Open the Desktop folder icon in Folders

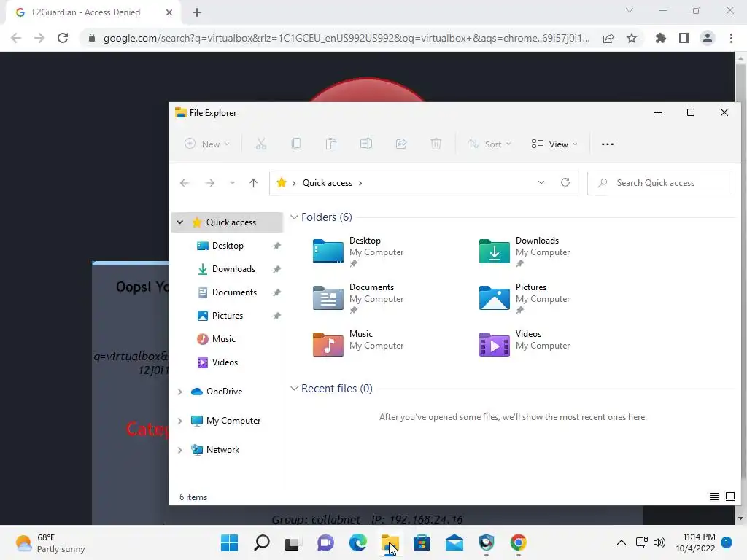click(328, 251)
